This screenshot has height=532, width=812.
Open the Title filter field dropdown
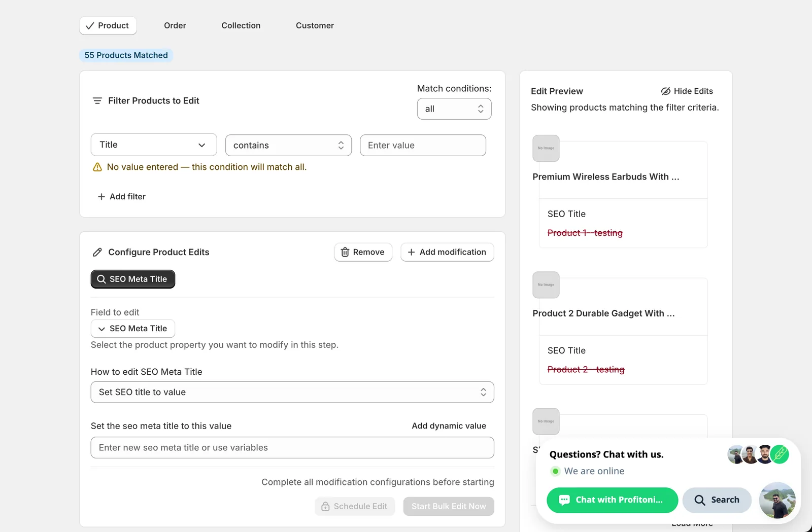click(x=154, y=145)
